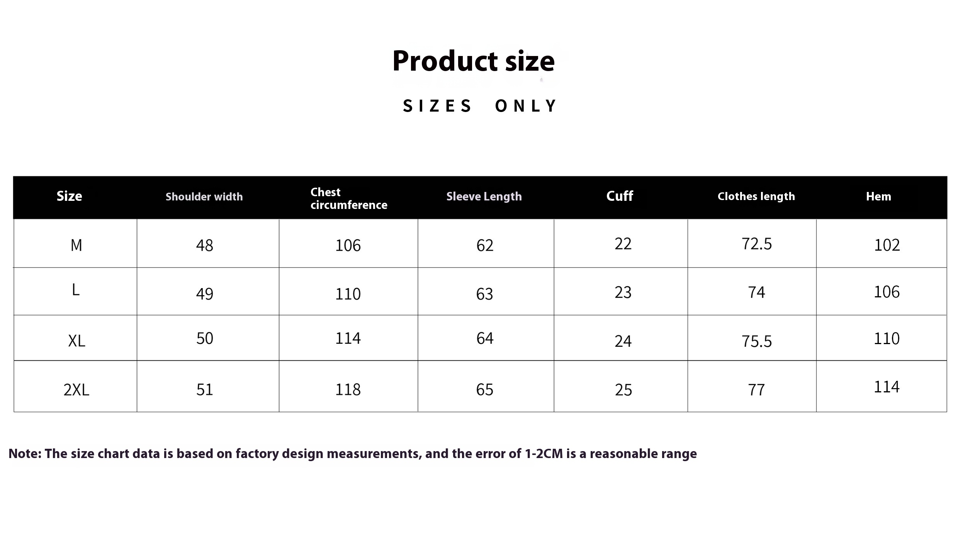Select the 102 hem value
Viewport: 958px width, 560px height.
(887, 245)
